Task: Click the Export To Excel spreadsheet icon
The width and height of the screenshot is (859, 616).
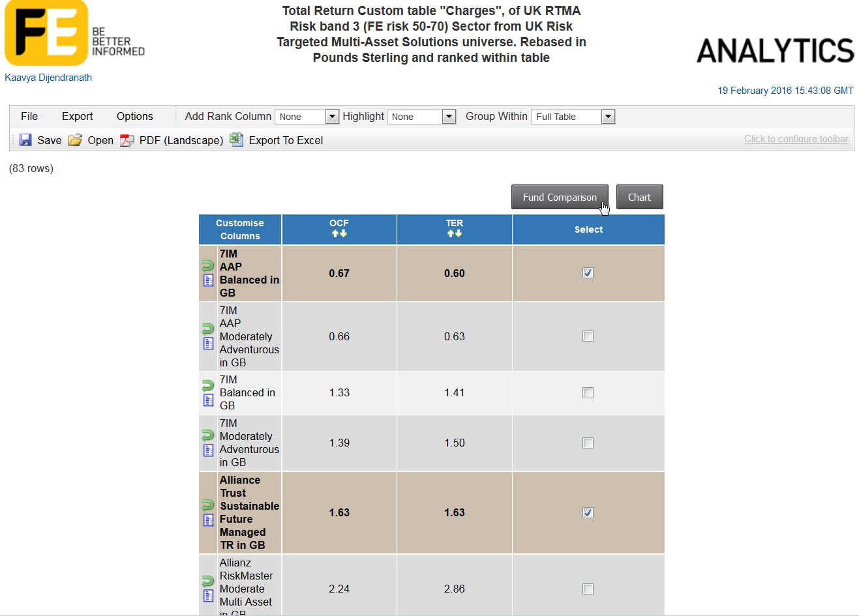Action: pyautogui.click(x=236, y=139)
